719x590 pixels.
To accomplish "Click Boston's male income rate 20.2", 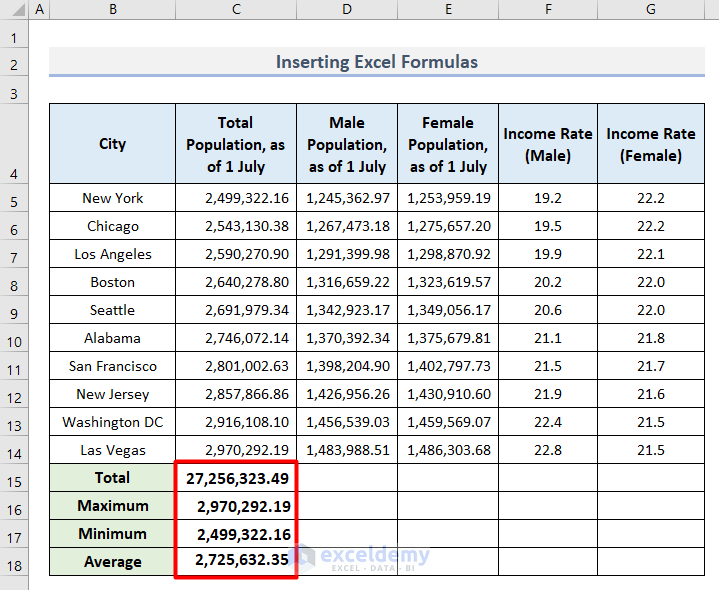I will [x=548, y=282].
